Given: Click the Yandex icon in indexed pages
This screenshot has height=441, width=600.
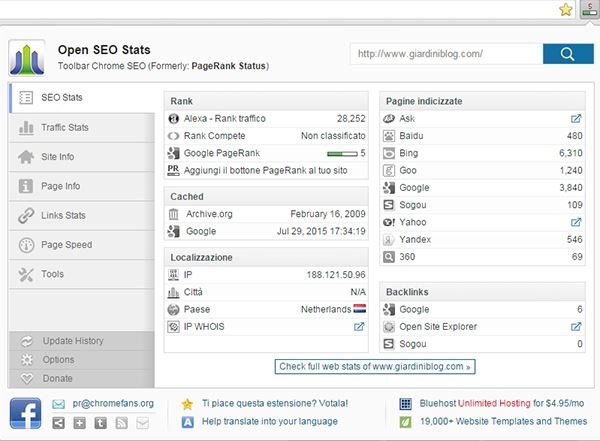Looking at the screenshot, I should (389, 240).
